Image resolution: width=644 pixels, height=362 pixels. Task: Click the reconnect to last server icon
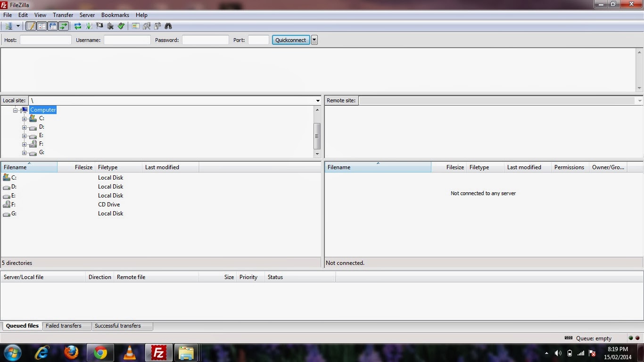click(121, 26)
